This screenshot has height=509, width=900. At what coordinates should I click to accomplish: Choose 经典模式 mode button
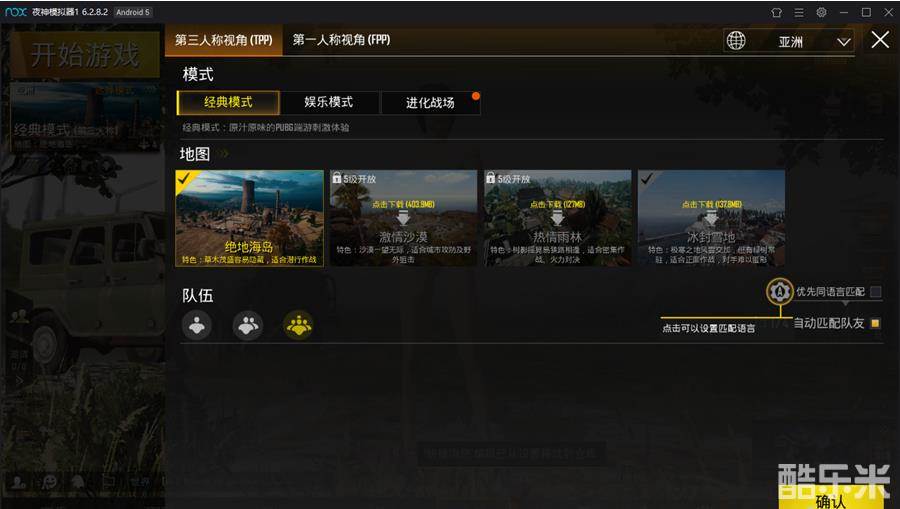click(x=228, y=103)
